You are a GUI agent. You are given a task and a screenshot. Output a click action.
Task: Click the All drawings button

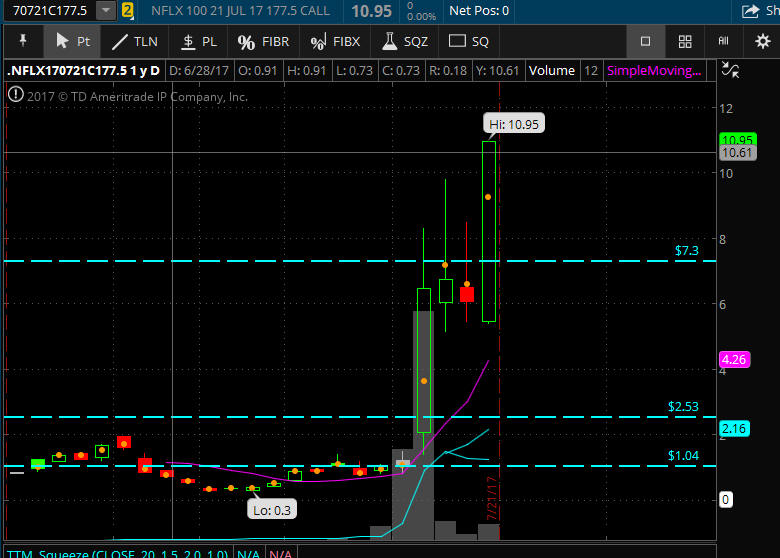(x=723, y=42)
